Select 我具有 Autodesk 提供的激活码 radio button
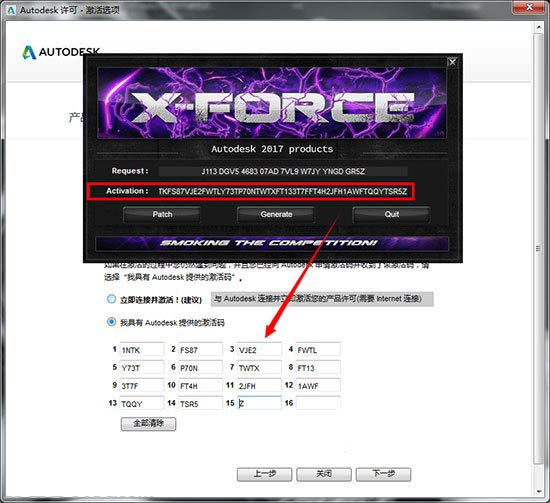This screenshot has width=550, height=503. [x=111, y=322]
